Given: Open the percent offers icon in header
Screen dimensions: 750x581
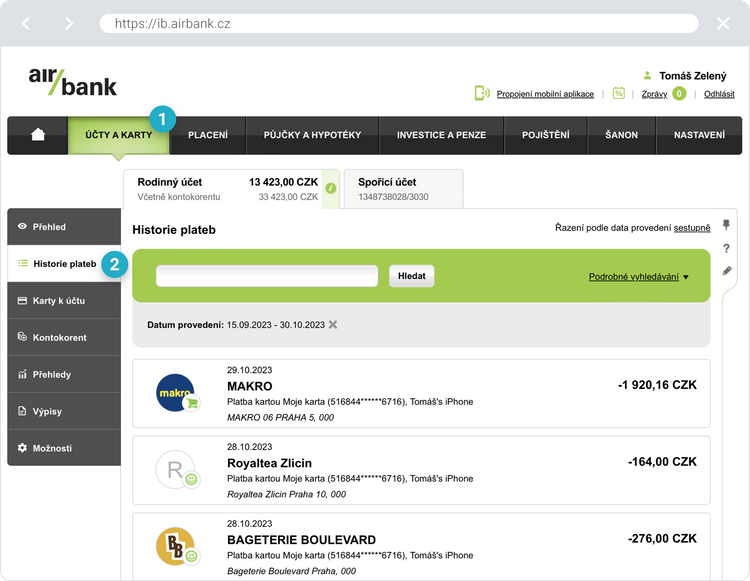Looking at the screenshot, I should (x=618, y=93).
